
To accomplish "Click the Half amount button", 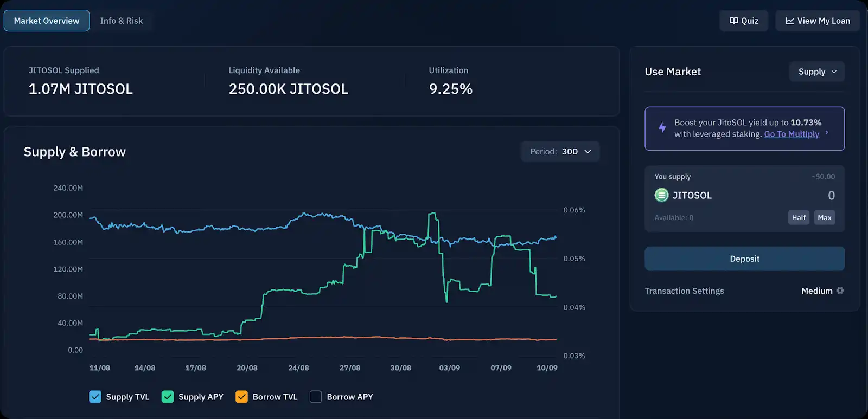I will pos(799,217).
